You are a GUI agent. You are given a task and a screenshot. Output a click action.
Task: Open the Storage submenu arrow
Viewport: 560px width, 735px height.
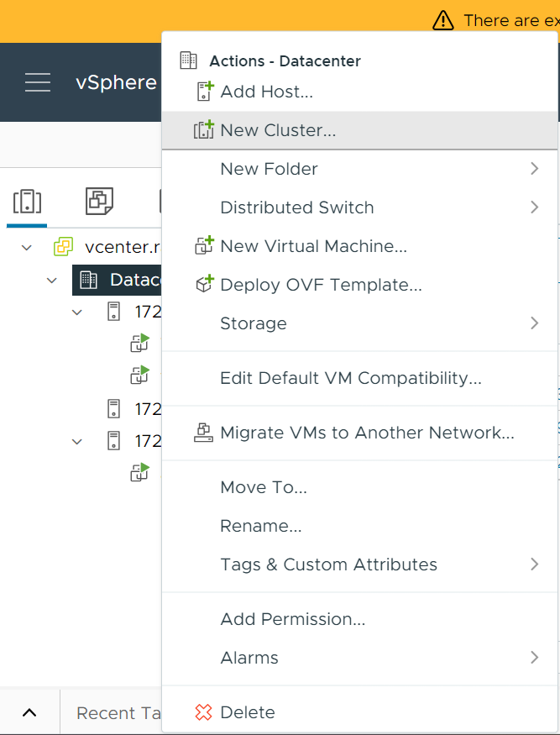pos(534,323)
